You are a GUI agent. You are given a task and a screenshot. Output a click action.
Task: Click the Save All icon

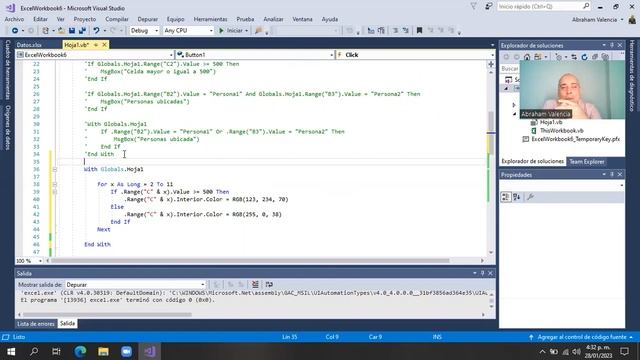(82, 31)
